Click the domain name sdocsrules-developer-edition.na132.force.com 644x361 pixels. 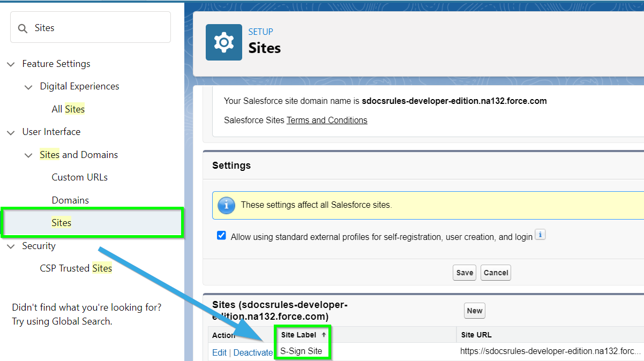454,101
